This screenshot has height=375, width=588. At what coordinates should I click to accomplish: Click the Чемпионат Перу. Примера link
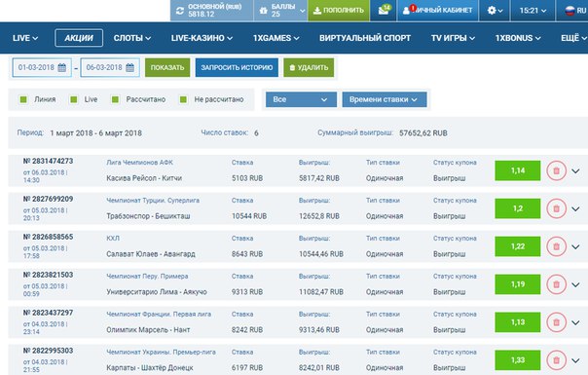coord(147,277)
